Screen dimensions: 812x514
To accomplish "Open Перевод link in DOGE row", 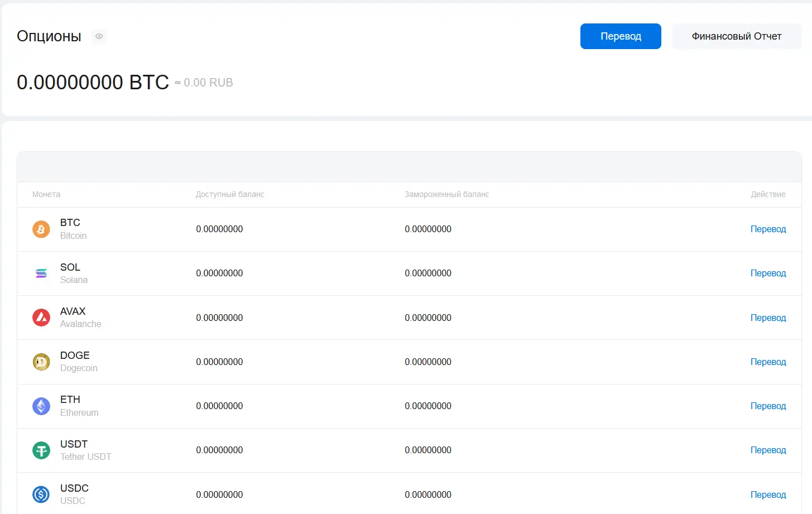I will [x=768, y=362].
